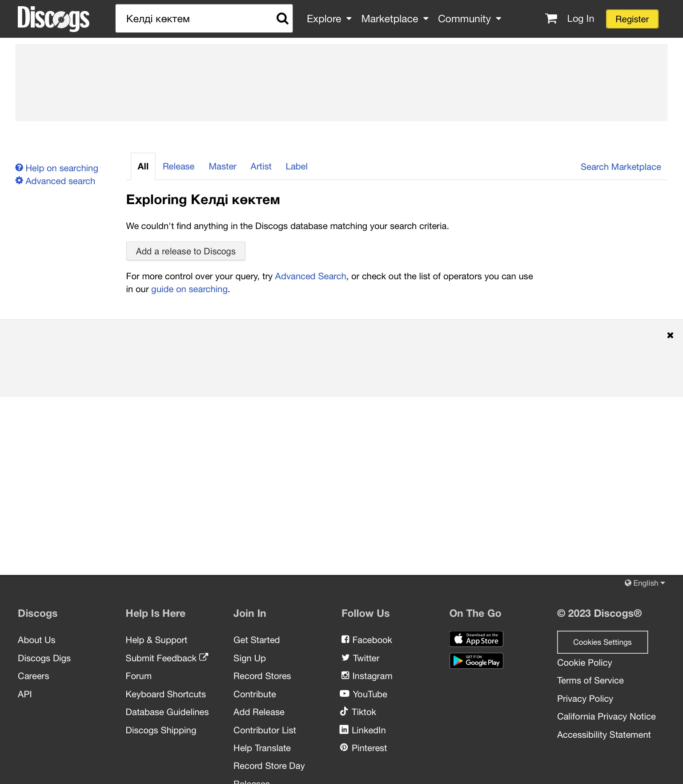Dismiss the banner with the X icon
683x784 pixels.
point(670,335)
